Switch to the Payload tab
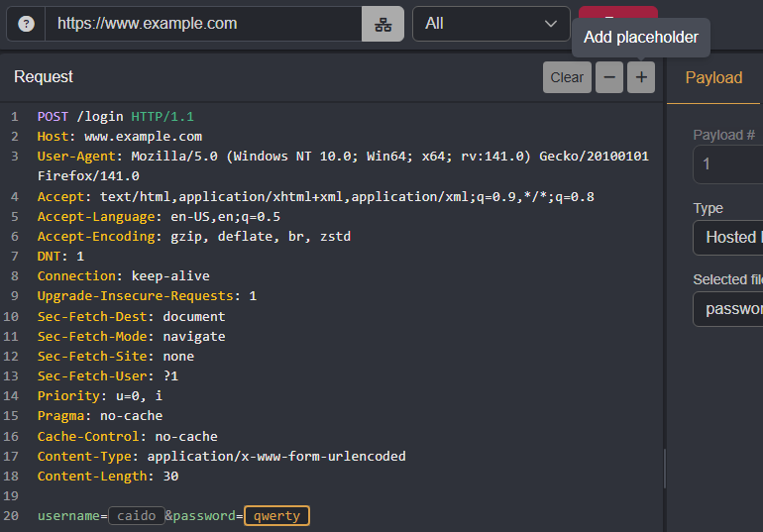 coord(713,77)
